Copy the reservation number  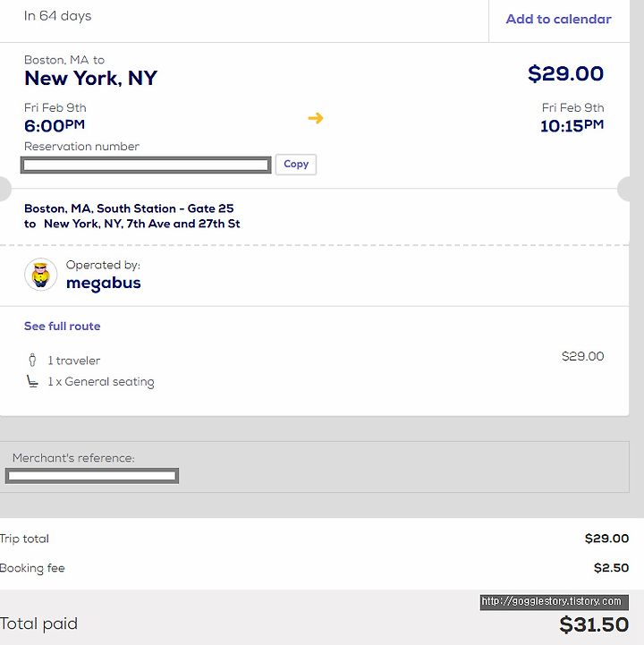coord(296,164)
